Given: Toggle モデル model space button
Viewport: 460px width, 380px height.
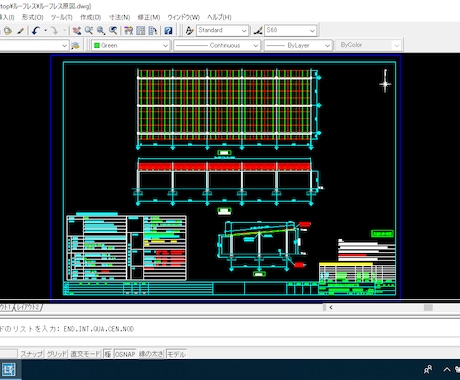Looking at the screenshot, I should pos(176,354).
